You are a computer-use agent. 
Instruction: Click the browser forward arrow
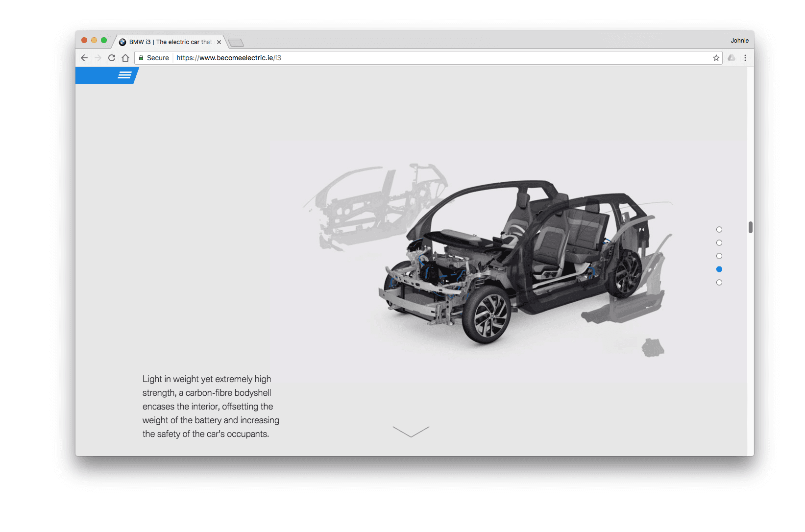[98, 58]
